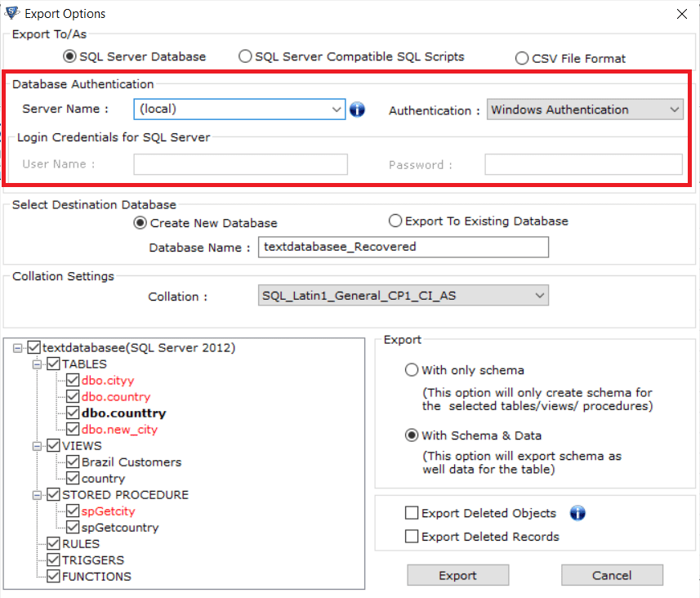Screen dimensions: 700x598
Task: Switch to With only schema export
Action: click(412, 370)
